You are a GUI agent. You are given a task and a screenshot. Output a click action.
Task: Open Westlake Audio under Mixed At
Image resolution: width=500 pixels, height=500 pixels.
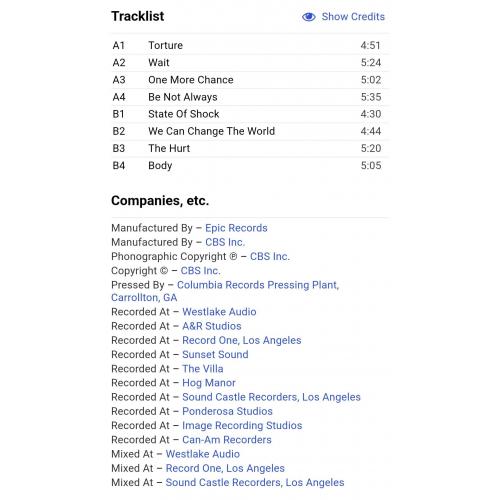pyautogui.click(x=203, y=454)
